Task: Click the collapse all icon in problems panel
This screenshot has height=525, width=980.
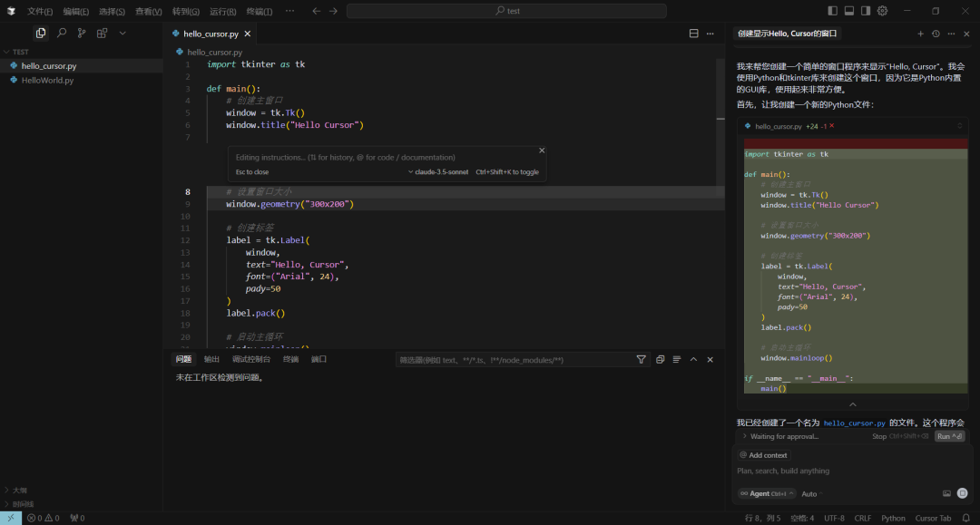Action: click(660, 360)
